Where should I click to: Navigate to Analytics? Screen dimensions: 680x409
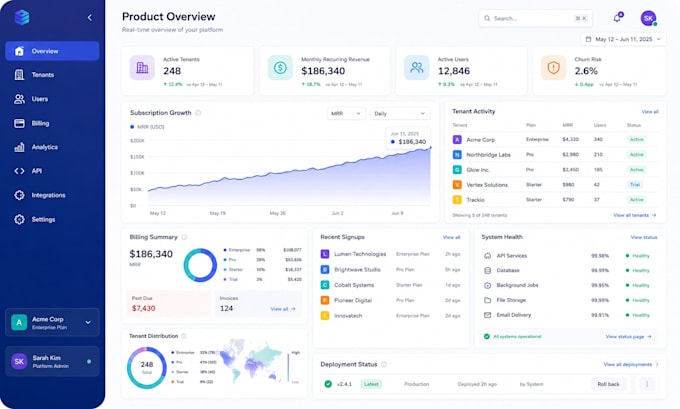point(52,147)
